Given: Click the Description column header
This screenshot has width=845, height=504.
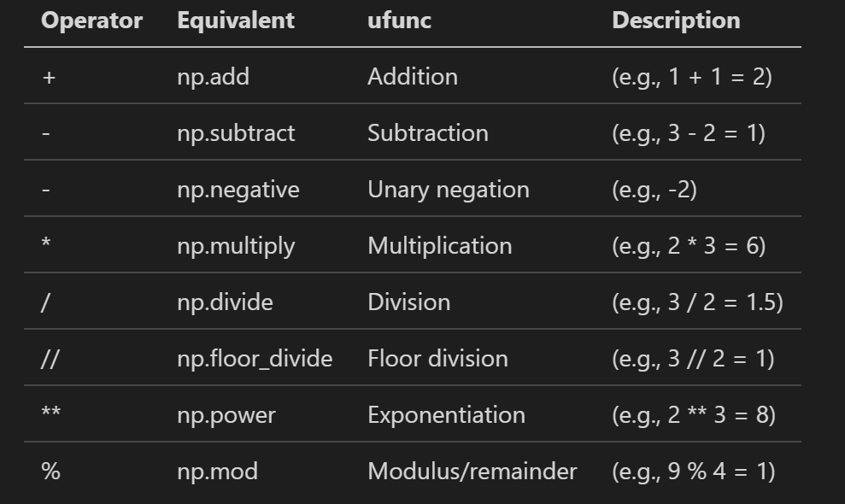Looking at the screenshot, I should point(676,21).
